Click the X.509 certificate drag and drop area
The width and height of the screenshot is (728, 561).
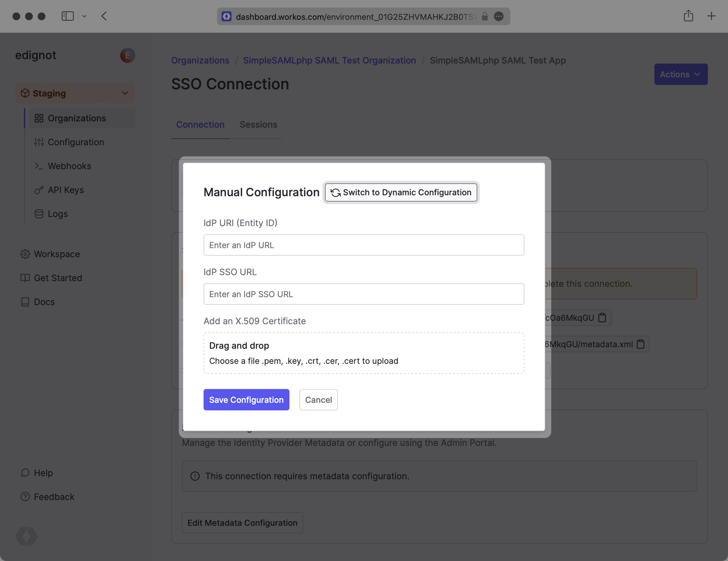click(x=364, y=353)
